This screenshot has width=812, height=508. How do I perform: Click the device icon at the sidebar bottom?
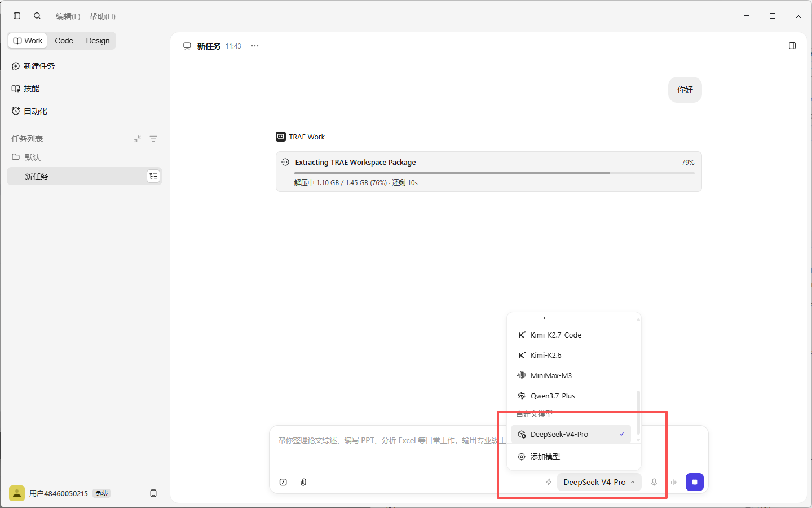[x=153, y=493]
